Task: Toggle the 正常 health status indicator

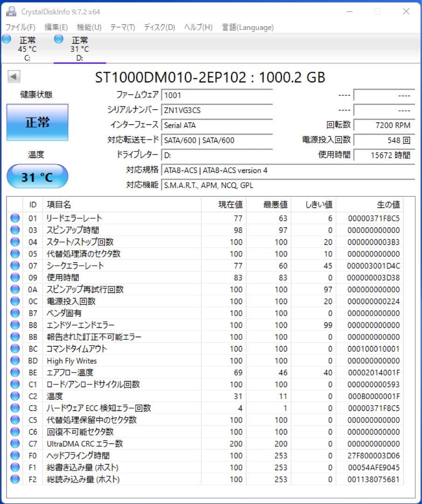Action: coord(37,121)
